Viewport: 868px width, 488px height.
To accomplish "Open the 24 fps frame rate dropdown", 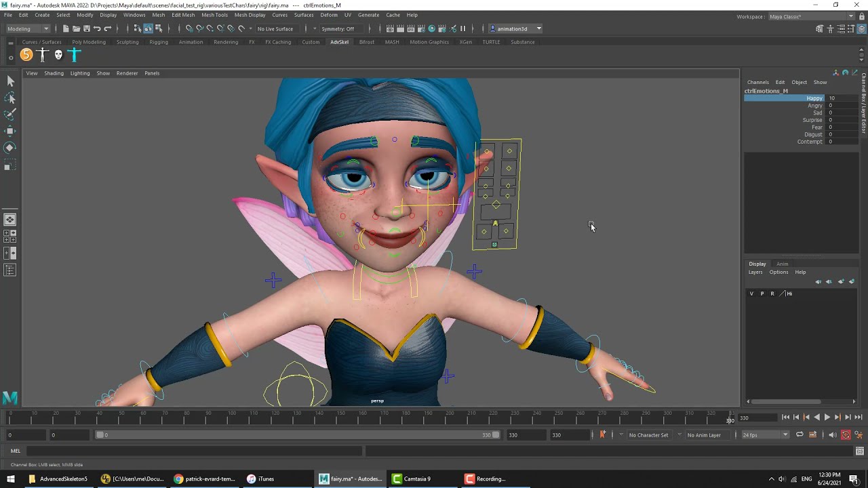I will pos(765,434).
